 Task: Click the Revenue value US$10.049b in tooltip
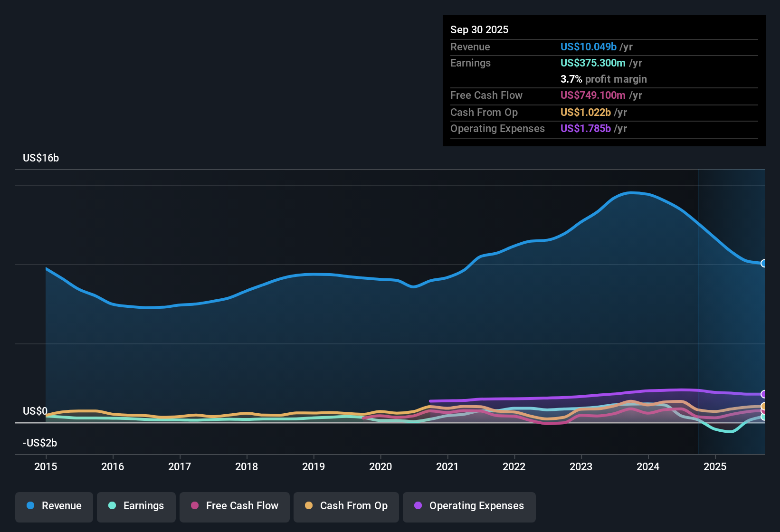[589, 47]
